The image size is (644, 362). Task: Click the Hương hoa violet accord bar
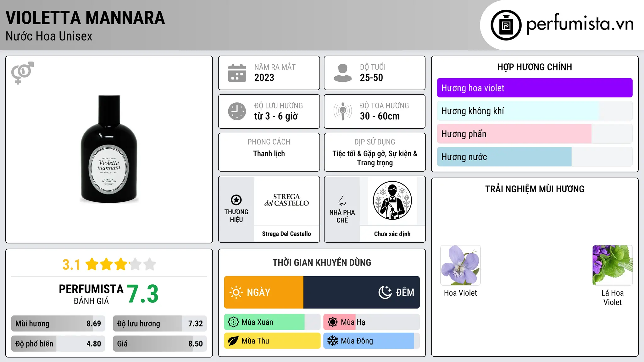point(535,88)
